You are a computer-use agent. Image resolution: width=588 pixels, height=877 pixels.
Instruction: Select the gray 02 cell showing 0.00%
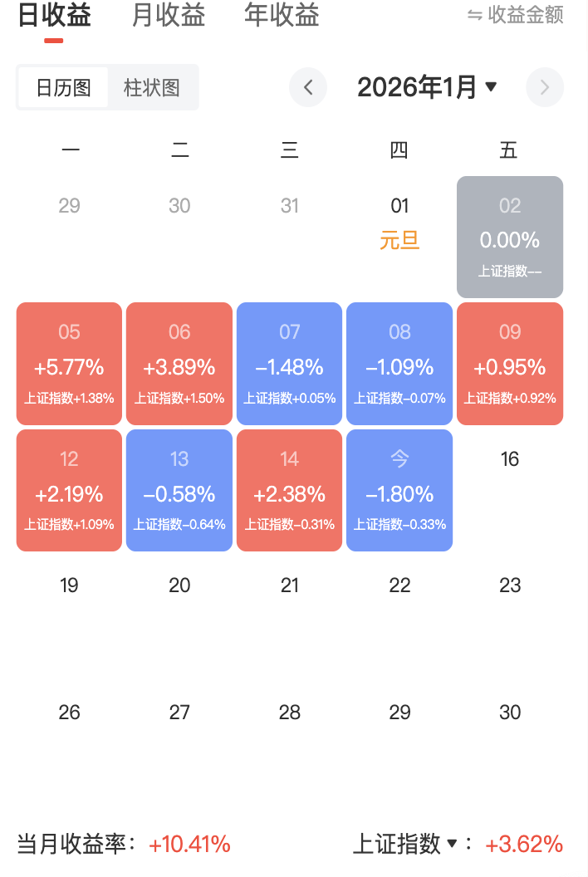510,237
